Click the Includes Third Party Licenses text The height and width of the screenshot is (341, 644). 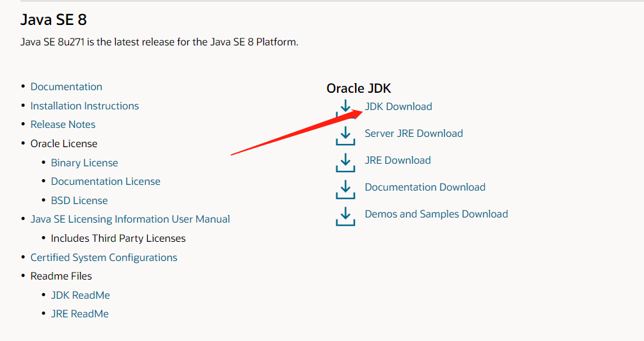pos(118,238)
